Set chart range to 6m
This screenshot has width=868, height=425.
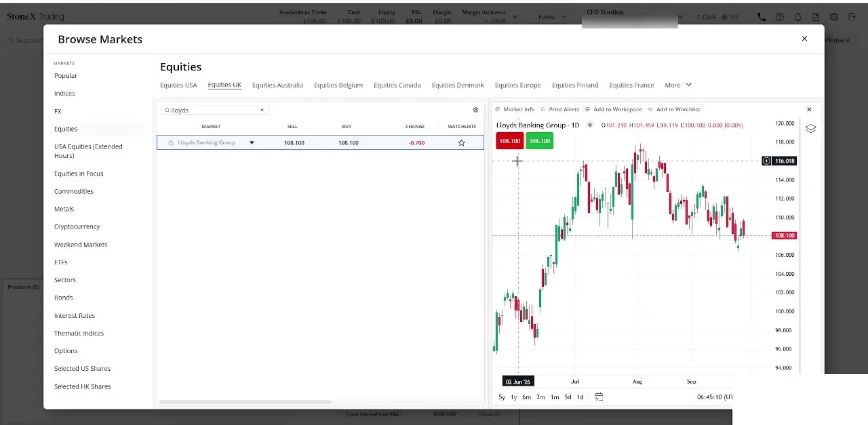pos(526,397)
